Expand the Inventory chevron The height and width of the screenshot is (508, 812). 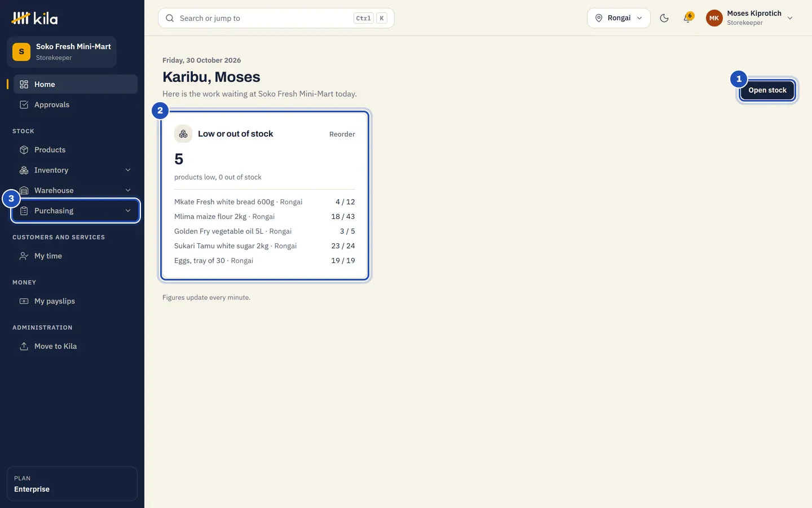coord(128,170)
